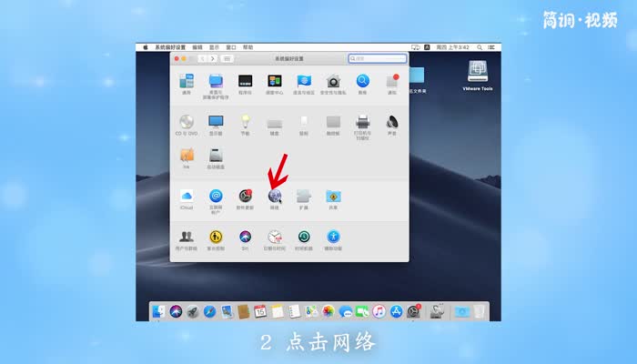Click the back navigation arrow in toolbar
The width and height of the screenshot is (637, 364).
pos(201,58)
